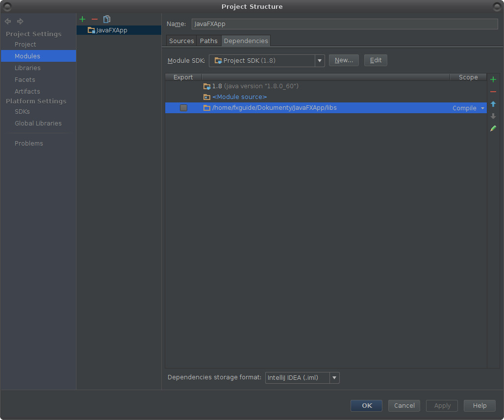This screenshot has height=420, width=504.
Task: Open Global Libraries under Platform Settings
Action: [x=38, y=123]
